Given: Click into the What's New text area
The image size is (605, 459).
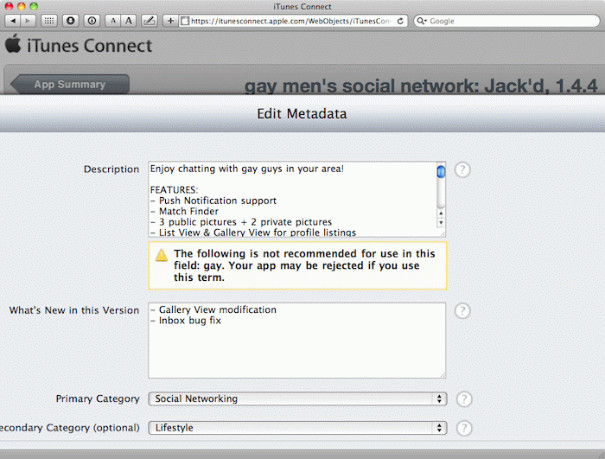Looking at the screenshot, I should tap(297, 341).
